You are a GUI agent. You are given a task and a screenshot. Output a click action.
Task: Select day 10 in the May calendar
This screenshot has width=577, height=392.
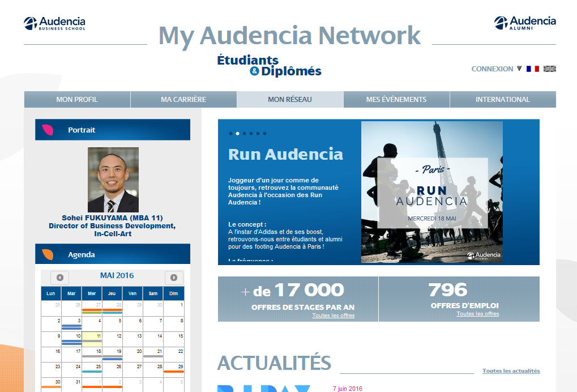[x=71, y=339]
